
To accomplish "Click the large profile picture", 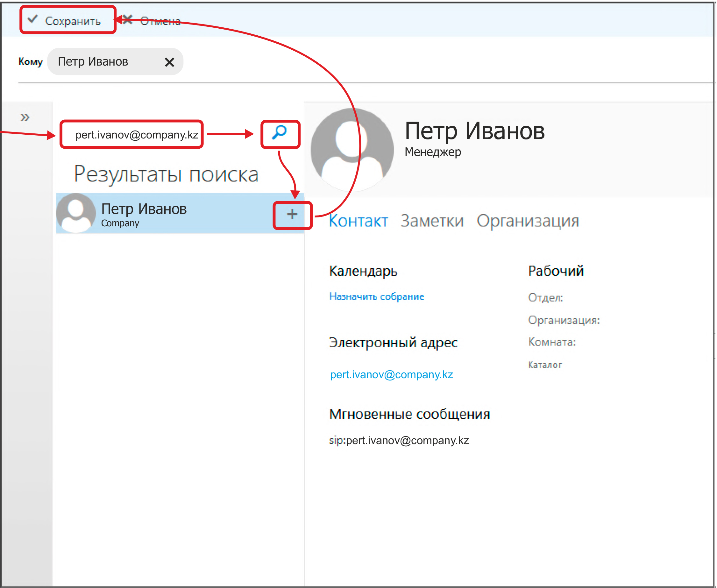I will (352, 149).
